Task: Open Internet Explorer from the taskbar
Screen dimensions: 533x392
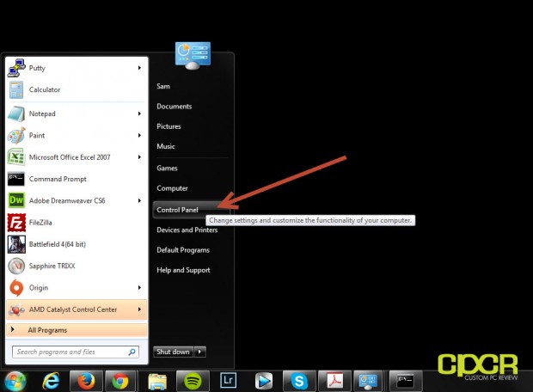Action: point(51,381)
